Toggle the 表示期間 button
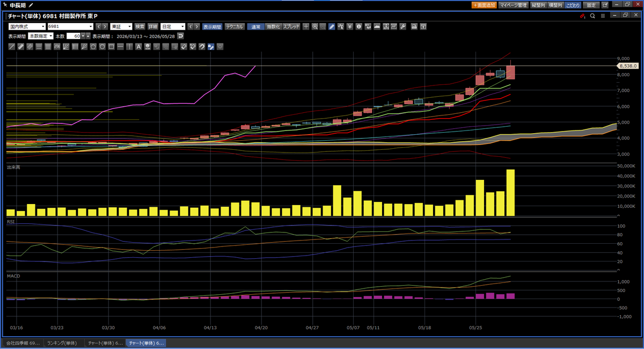The height and width of the screenshot is (349, 644). point(213,26)
